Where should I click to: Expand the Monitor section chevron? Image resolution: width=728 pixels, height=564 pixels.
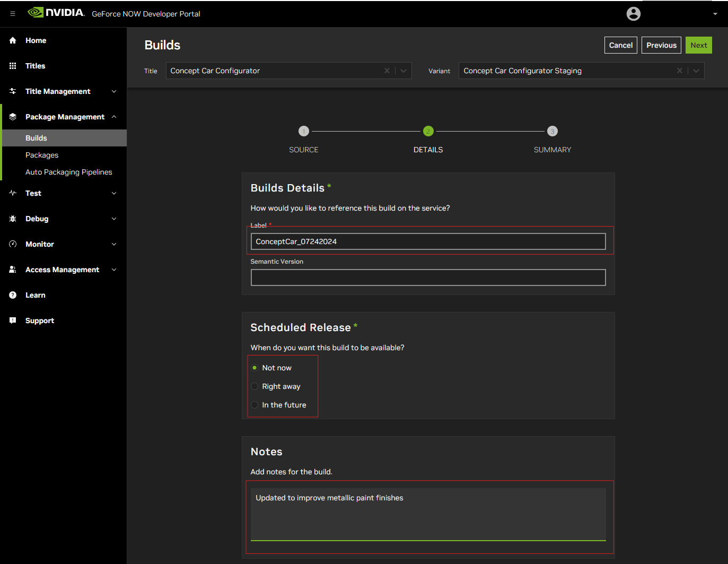click(114, 244)
